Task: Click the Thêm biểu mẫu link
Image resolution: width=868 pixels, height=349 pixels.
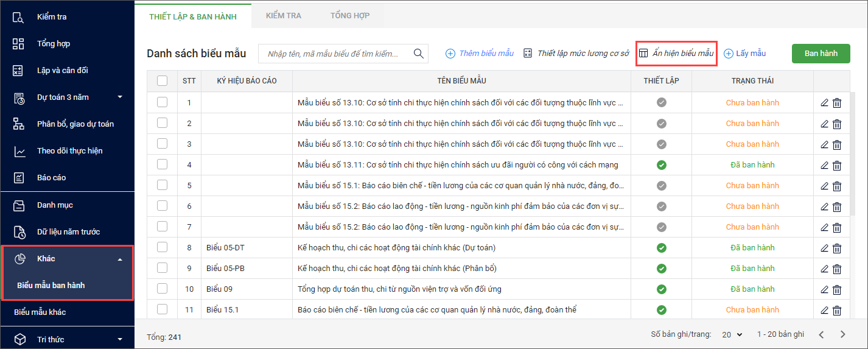Action: tap(480, 54)
